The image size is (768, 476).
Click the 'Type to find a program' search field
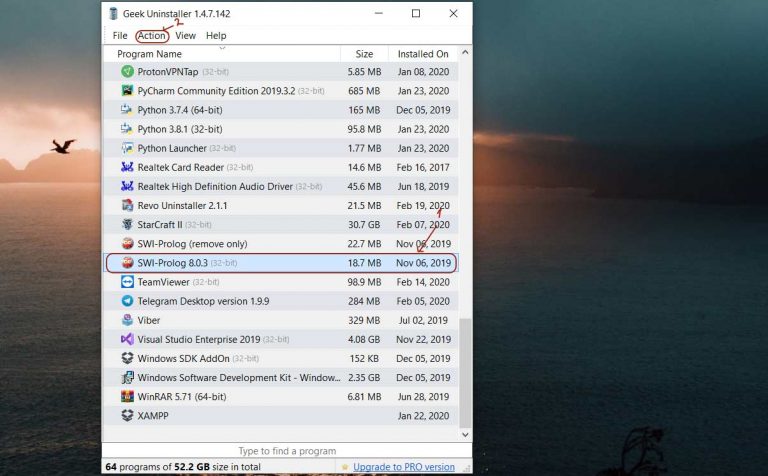tap(287, 451)
